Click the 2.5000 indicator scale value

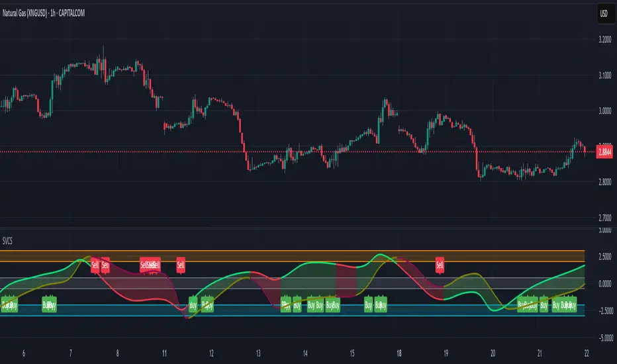[605, 257]
